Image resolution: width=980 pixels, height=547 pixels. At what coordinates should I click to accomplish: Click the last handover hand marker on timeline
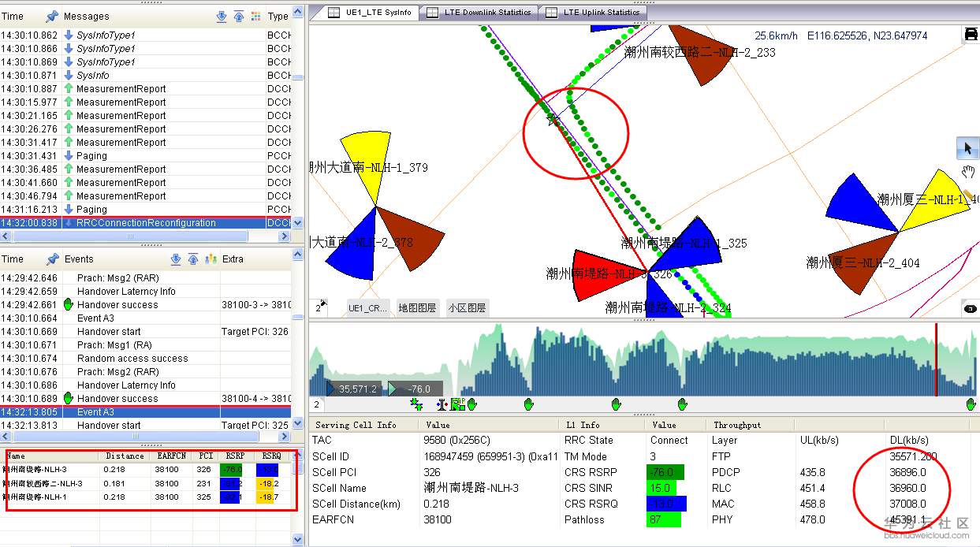(x=971, y=404)
